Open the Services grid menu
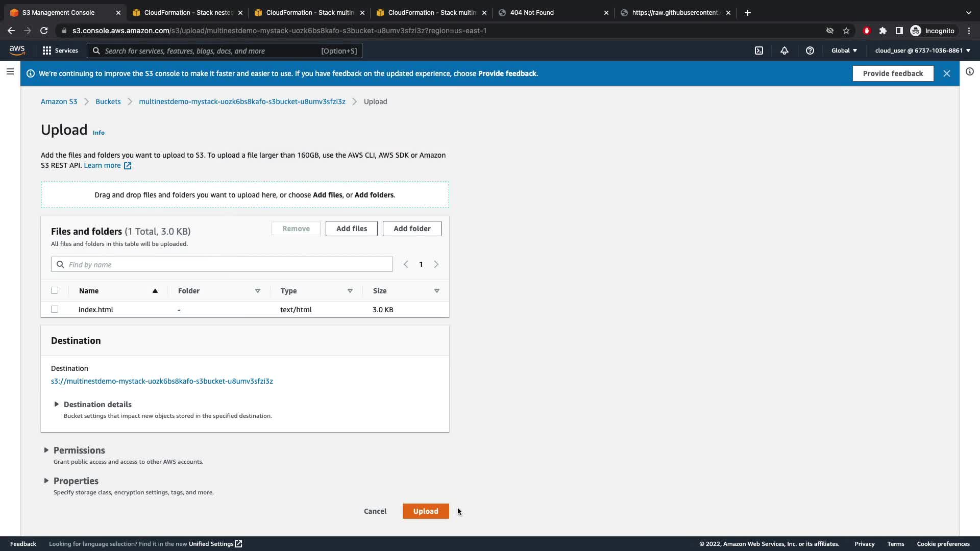980x551 pixels. tap(60, 51)
